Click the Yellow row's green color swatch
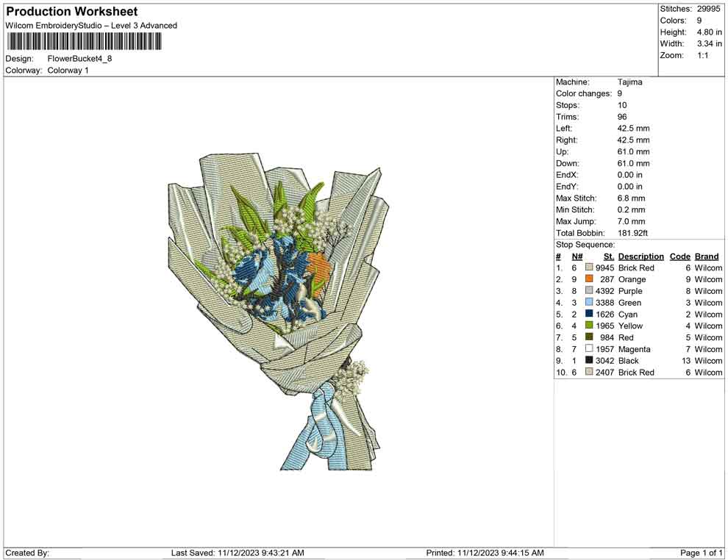The width and height of the screenshot is (728, 560). pyautogui.click(x=589, y=326)
